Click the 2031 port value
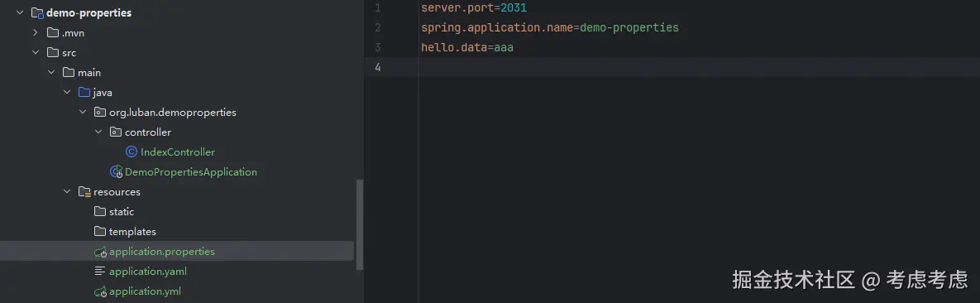The width and height of the screenshot is (980, 303). tap(514, 8)
